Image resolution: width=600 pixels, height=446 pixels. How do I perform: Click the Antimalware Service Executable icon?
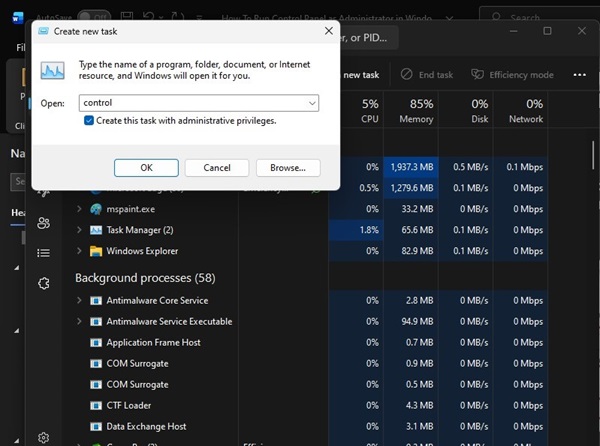click(96, 322)
